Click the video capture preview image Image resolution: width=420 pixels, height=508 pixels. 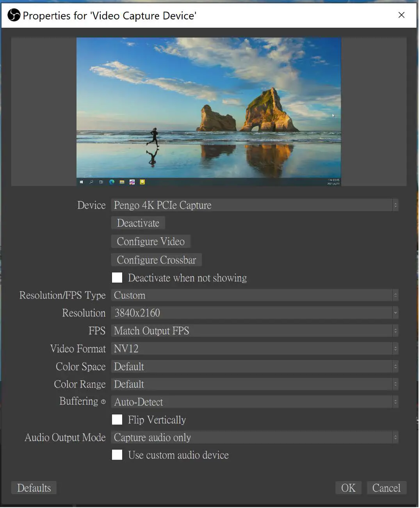209,112
